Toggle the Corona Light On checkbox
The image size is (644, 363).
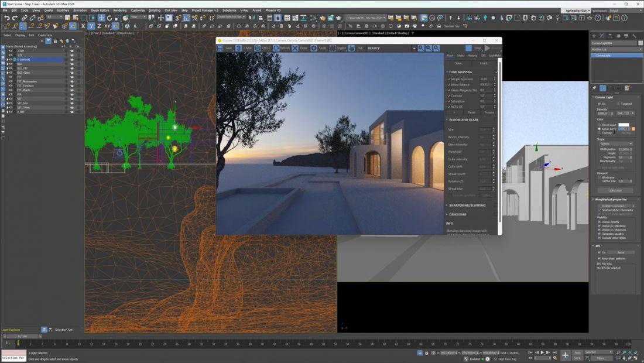(x=600, y=104)
